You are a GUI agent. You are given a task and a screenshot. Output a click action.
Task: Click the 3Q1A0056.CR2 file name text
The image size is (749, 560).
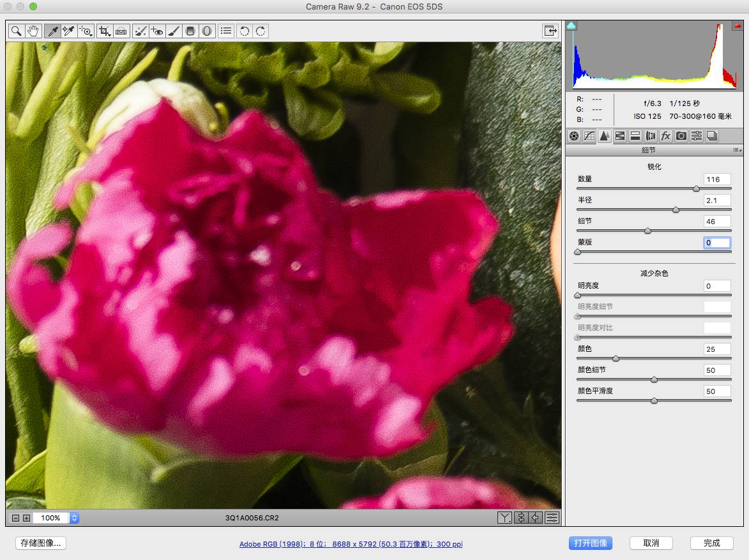(252, 518)
